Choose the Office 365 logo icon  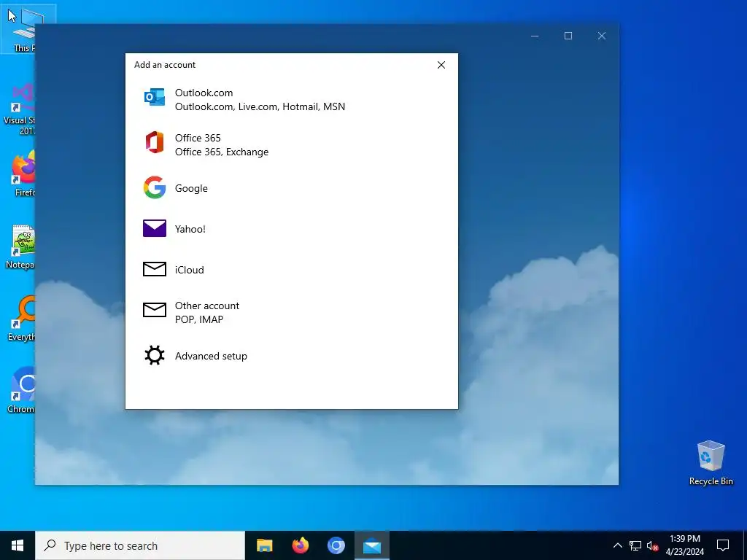(155, 142)
